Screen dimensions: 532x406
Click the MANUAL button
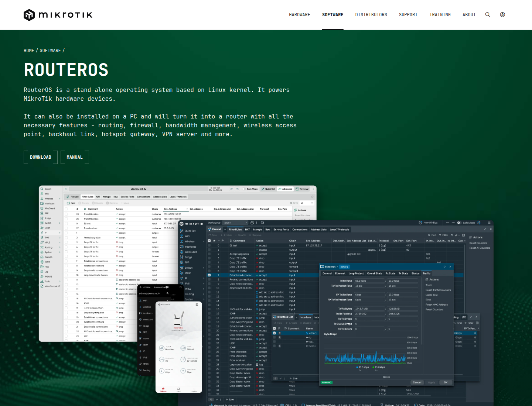point(75,157)
